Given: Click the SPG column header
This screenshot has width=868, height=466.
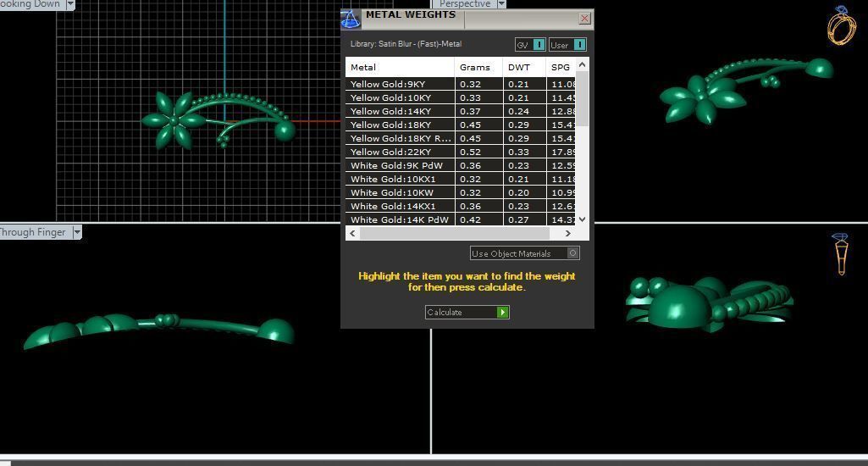Looking at the screenshot, I should point(561,67).
